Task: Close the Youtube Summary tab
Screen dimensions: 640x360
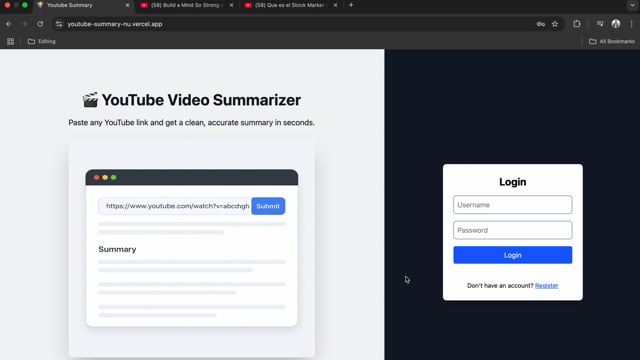Action: [x=127, y=5]
